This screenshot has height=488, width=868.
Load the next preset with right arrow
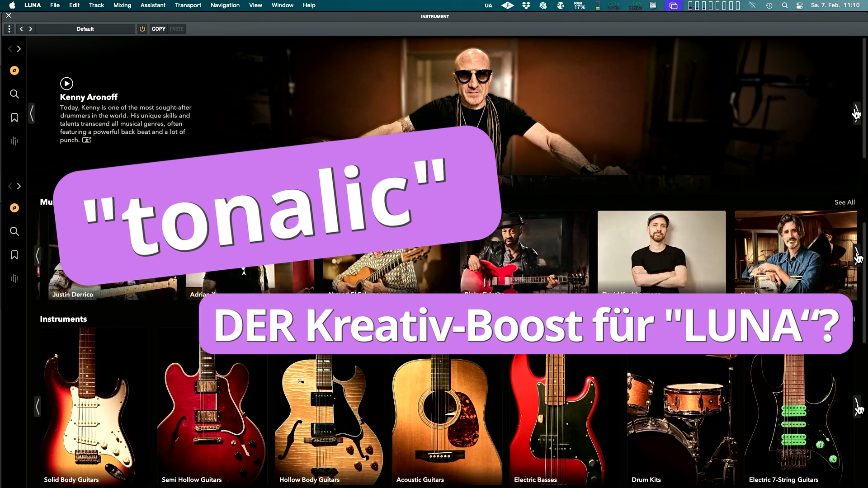[31, 29]
